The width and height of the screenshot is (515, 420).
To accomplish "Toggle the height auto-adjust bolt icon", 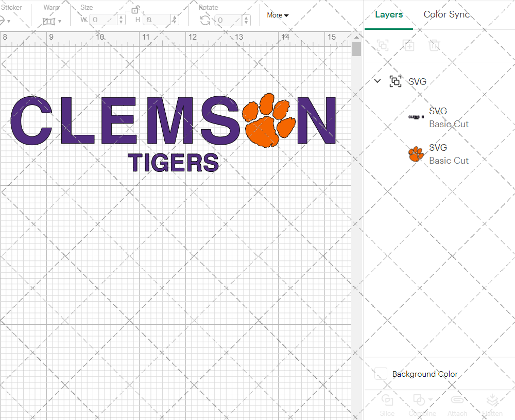I will (174, 20).
